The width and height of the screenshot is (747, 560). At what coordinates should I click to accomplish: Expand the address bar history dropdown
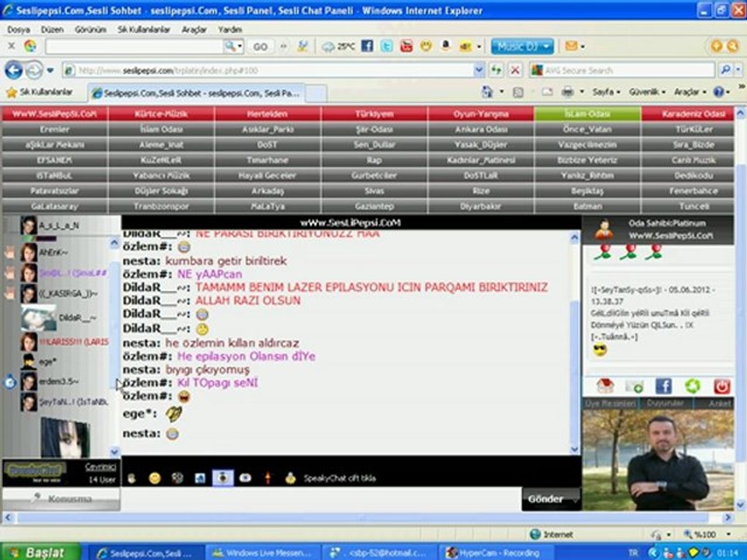[x=479, y=71]
